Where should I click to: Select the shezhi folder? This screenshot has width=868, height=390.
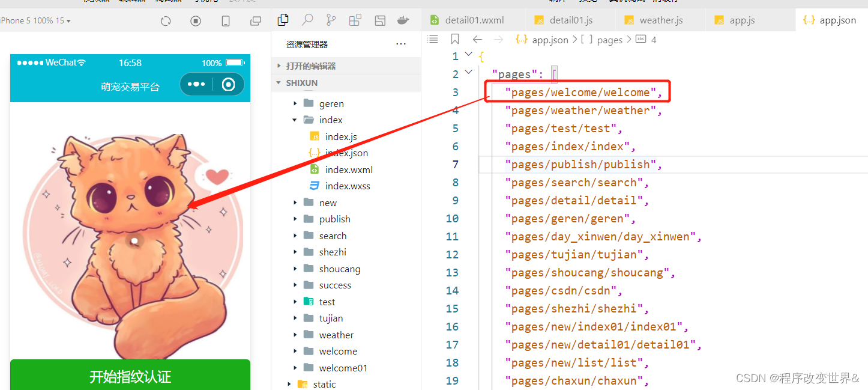[333, 252]
